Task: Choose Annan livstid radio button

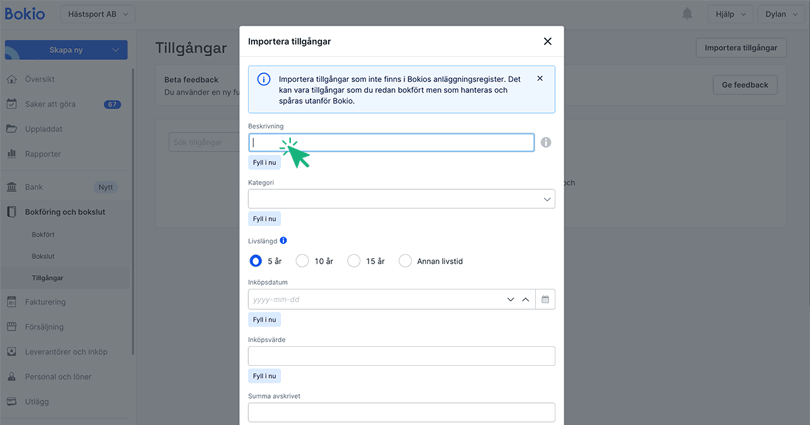Action: pos(405,261)
